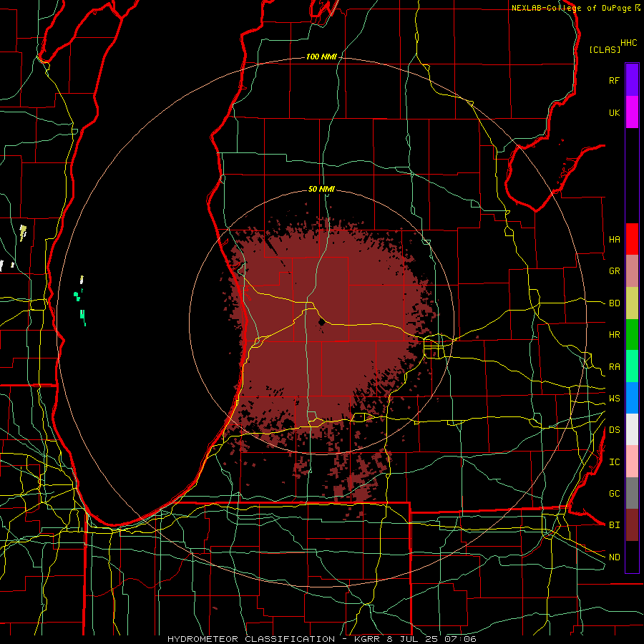Viewport: 644px width, 644px height.
Task: Click the Hydrometeor Classification KGRR timestamp caption
Action: [321, 639]
